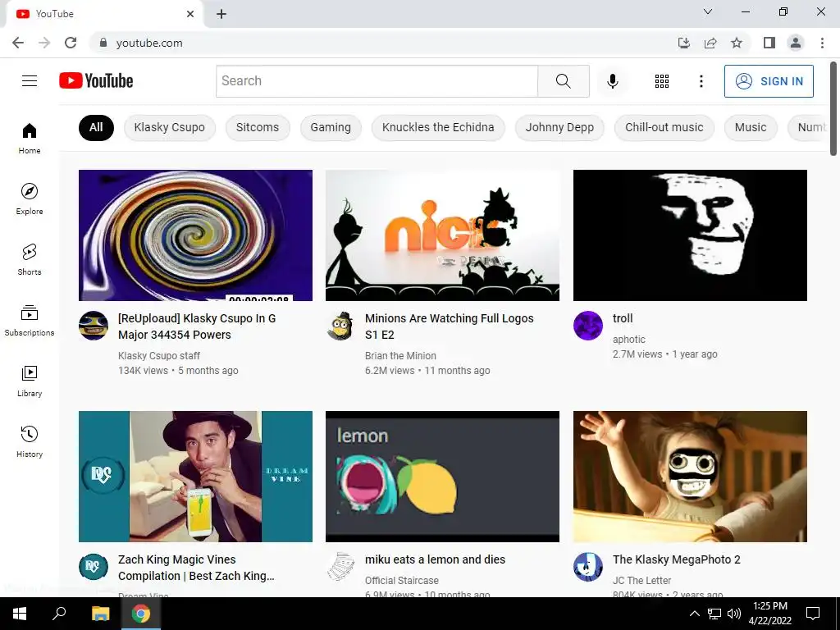Open Official Staircase channel avatar
The image size is (840, 630).
coord(340,567)
